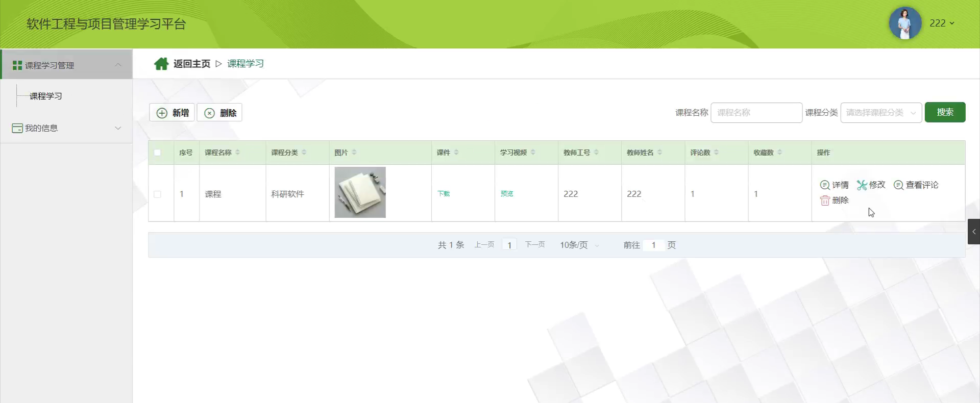Click the 新增 add button
Viewport: 980px width, 403px height.
172,113
